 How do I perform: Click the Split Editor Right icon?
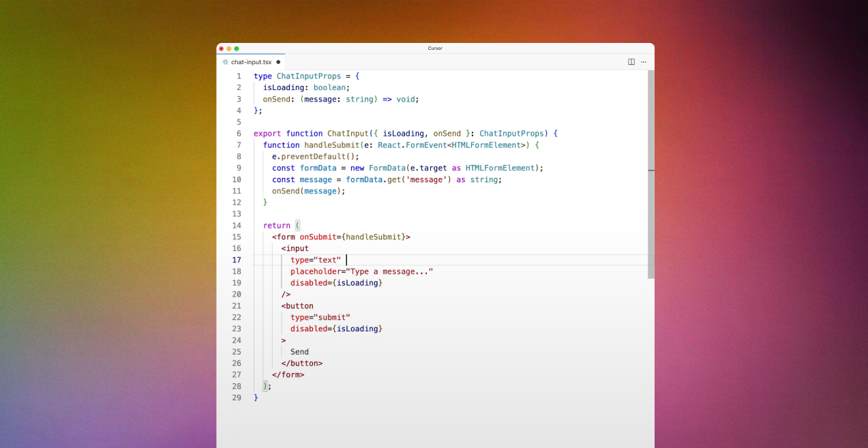[x=631, y=62]
